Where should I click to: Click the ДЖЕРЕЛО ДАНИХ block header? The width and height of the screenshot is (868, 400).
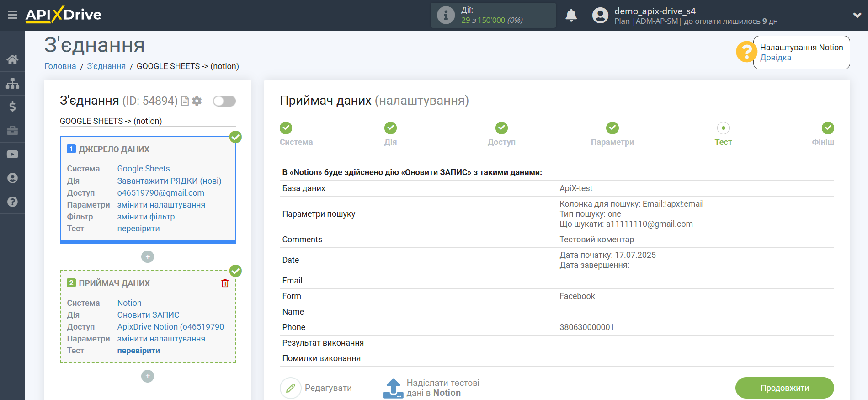tap(114, 149)
